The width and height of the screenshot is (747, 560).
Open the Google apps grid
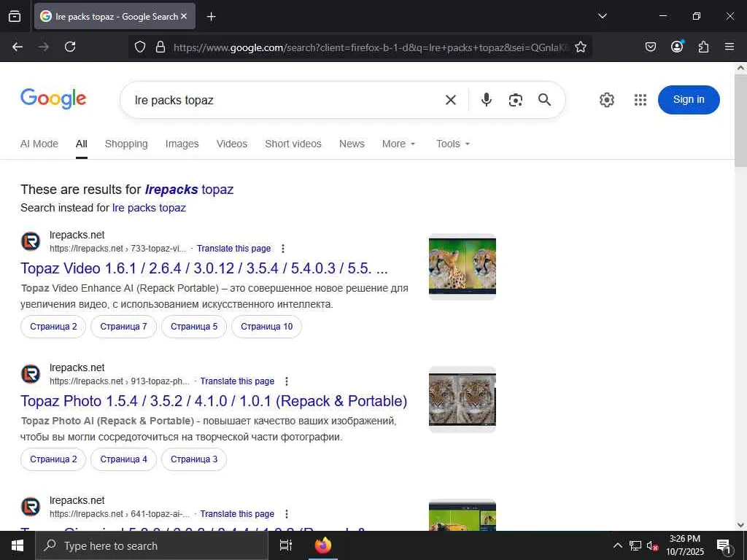pyautogui.click(x=640, y=100)
